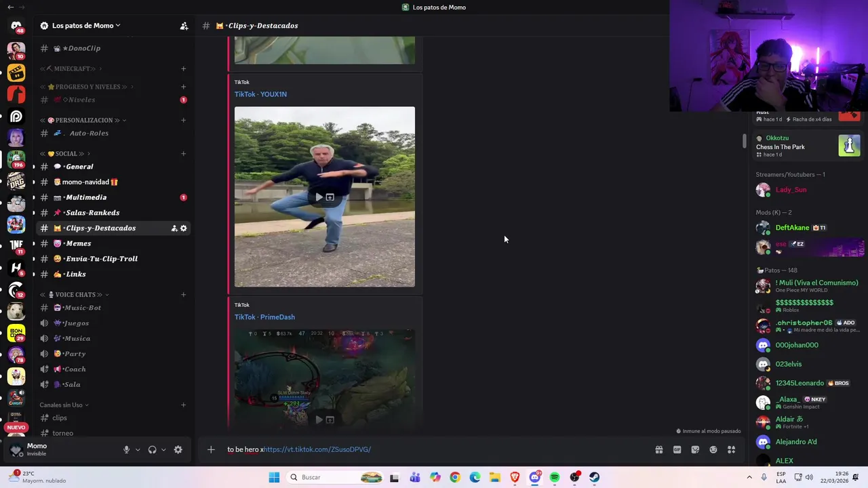Expand the PROGRESO Y NIVELES category

(87, 87)
